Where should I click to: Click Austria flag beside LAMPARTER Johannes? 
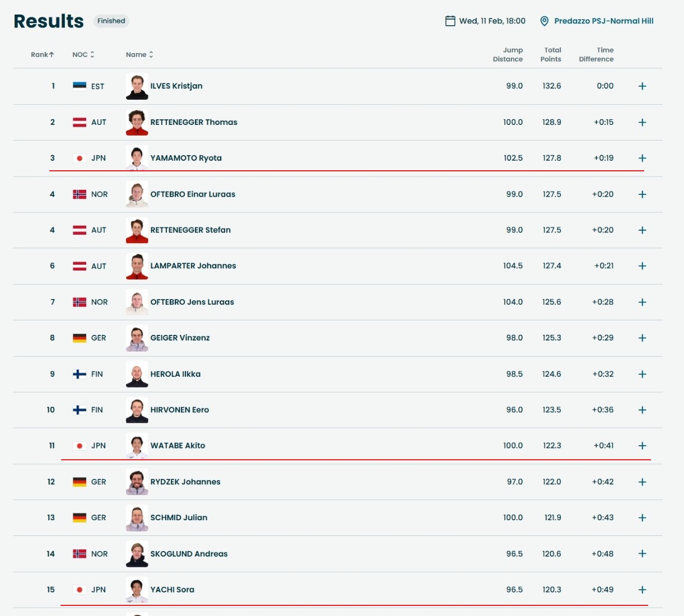[80, 266]
